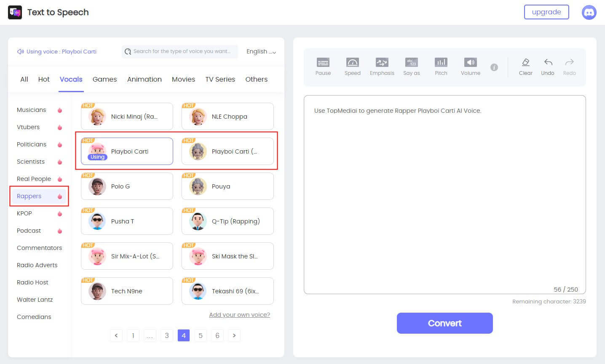Click the search magnifier icon
This screenshot has height=364, width=605.
(x=128, y=52)
